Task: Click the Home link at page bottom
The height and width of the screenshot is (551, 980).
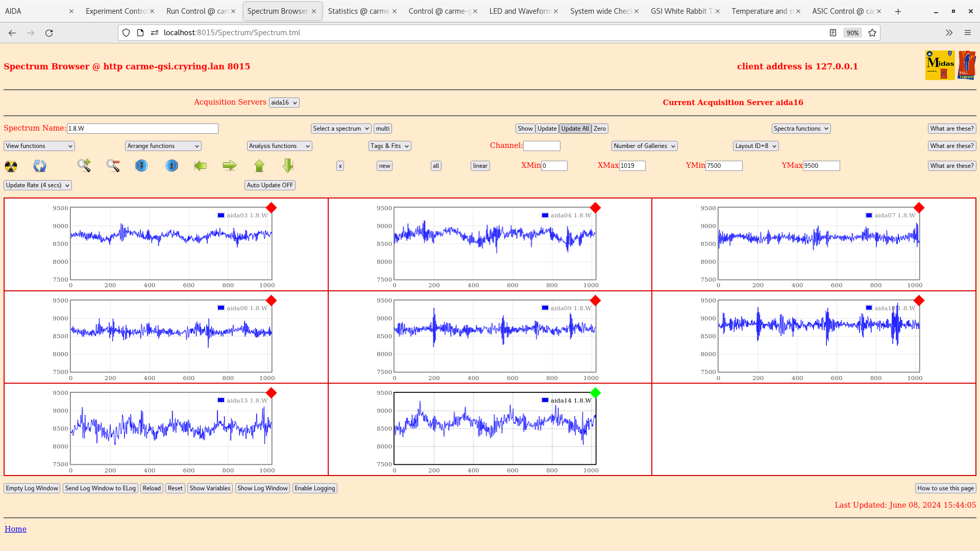Action: click(15, 529)
